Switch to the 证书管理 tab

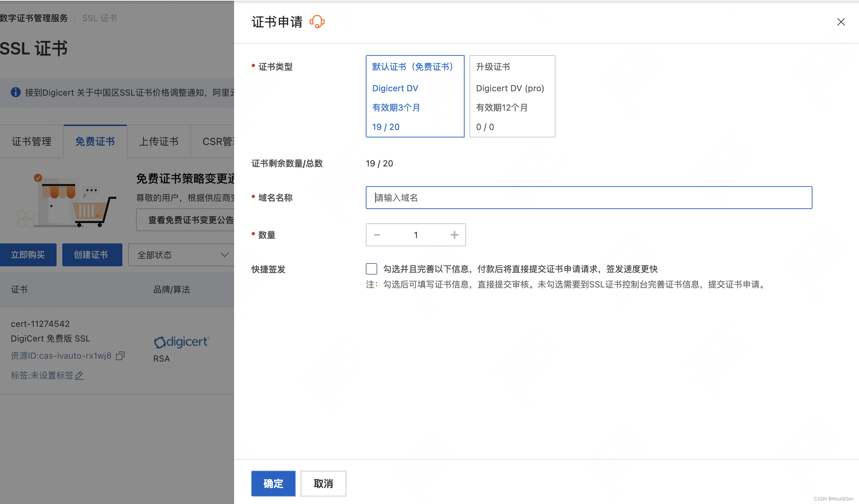31,141
